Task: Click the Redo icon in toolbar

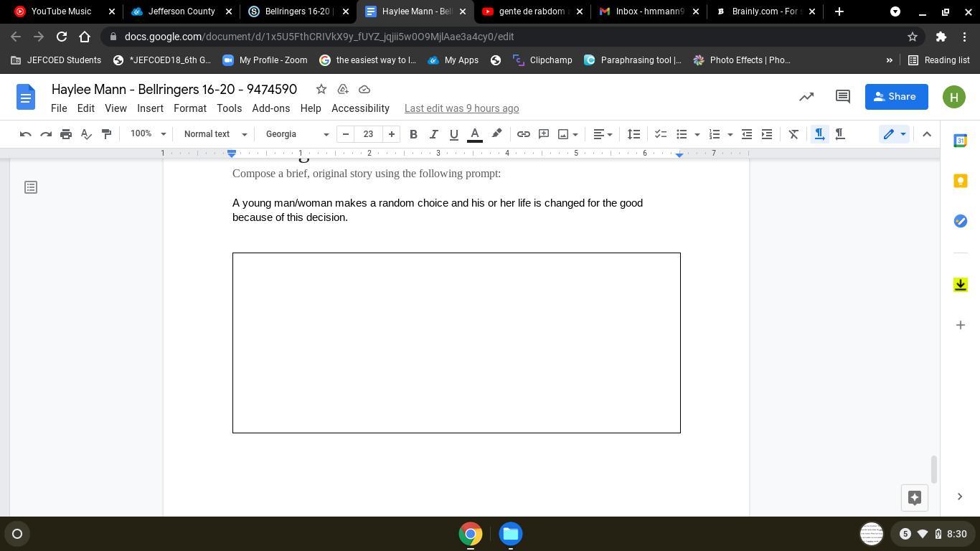Action: click(46, 134)
